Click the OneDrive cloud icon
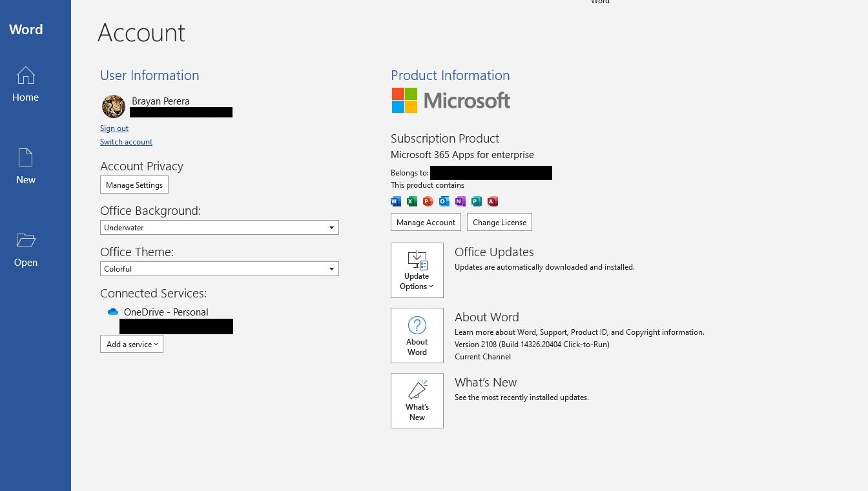This screenshot has height=491, width=868. point(113,312)
